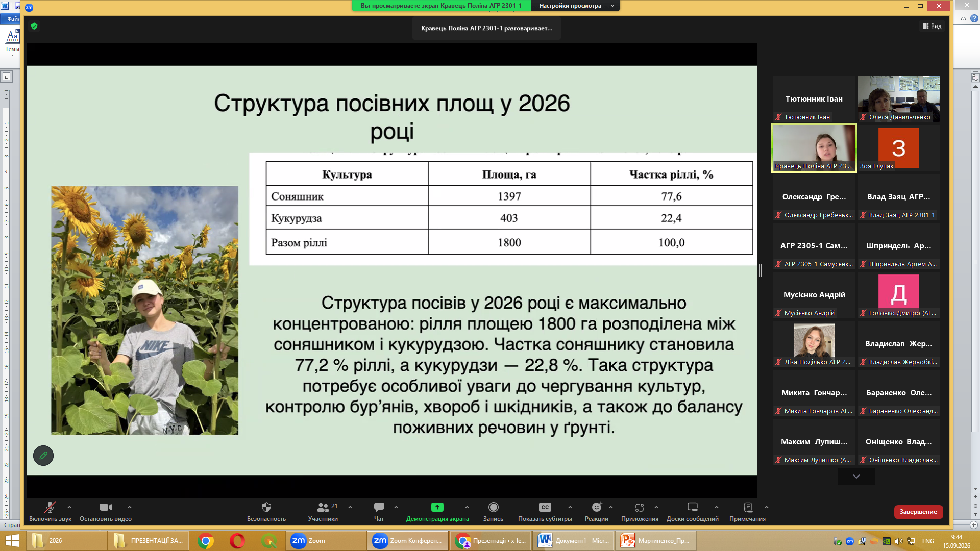The height and width of the screenshot is (551, 980).
Task: Open the Security shield icon
Action: [x=266, y=507]
